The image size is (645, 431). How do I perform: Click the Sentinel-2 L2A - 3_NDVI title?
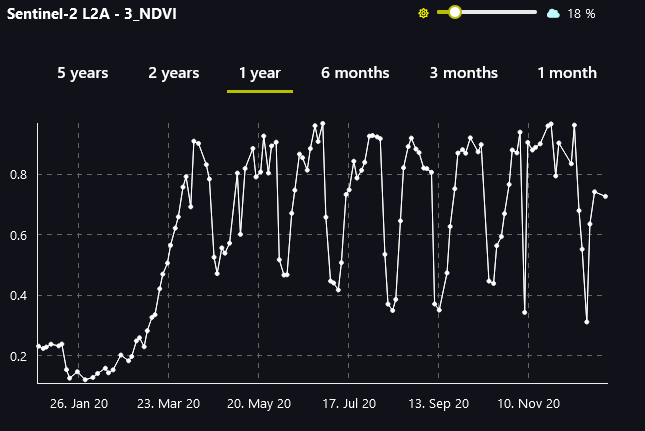tap(92, 14)
